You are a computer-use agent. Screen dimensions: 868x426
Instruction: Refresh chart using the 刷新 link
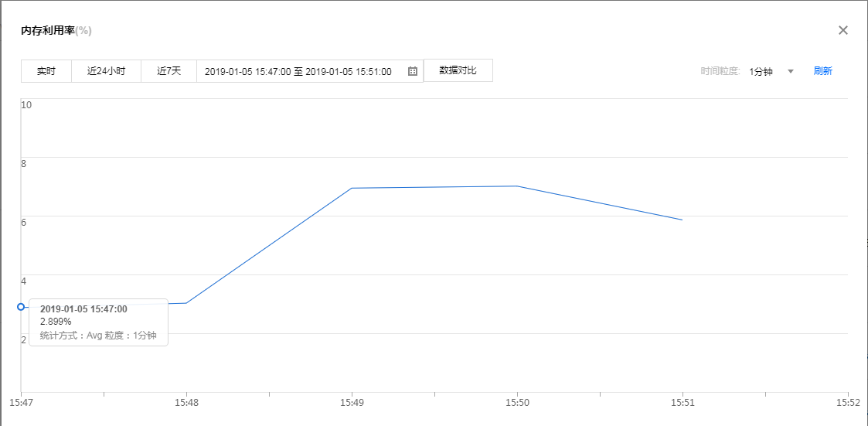pos(822,71)
